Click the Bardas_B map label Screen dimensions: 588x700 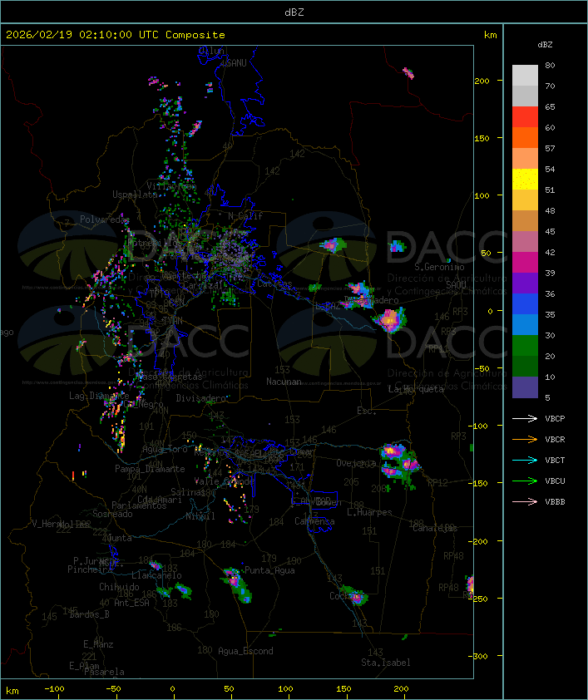pos(89,614)
